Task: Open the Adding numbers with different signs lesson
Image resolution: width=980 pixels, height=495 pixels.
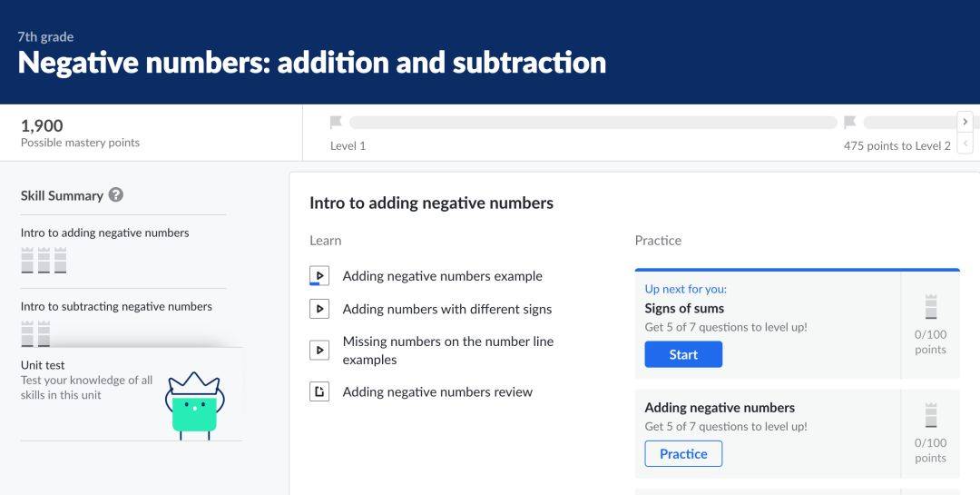Action: click(446, 309)
